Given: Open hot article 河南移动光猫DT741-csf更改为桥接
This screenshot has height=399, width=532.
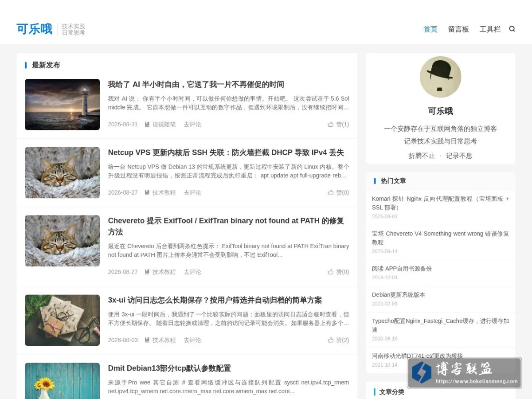Looking at the screenshot, I should click(417, 356).
